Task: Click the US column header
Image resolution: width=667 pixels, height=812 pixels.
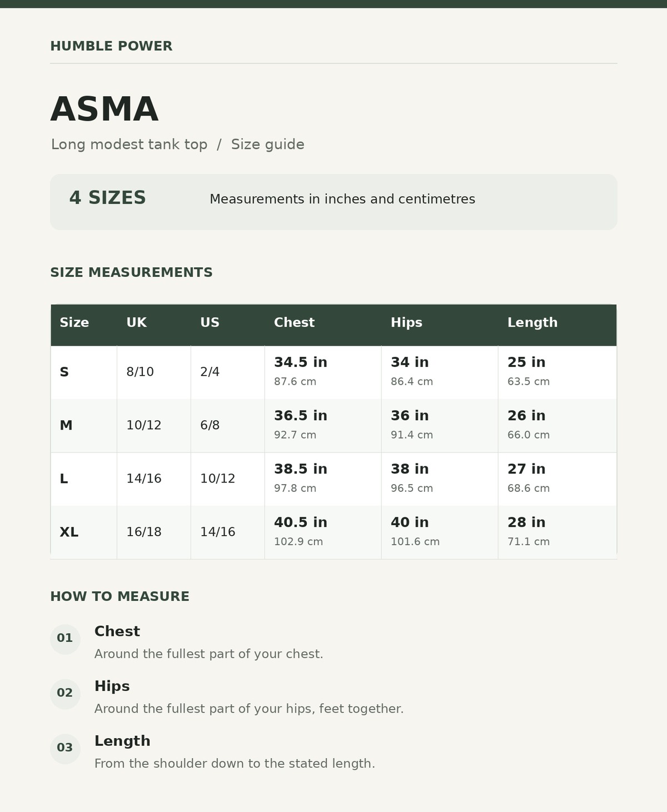Action: (x=210, y=322)
